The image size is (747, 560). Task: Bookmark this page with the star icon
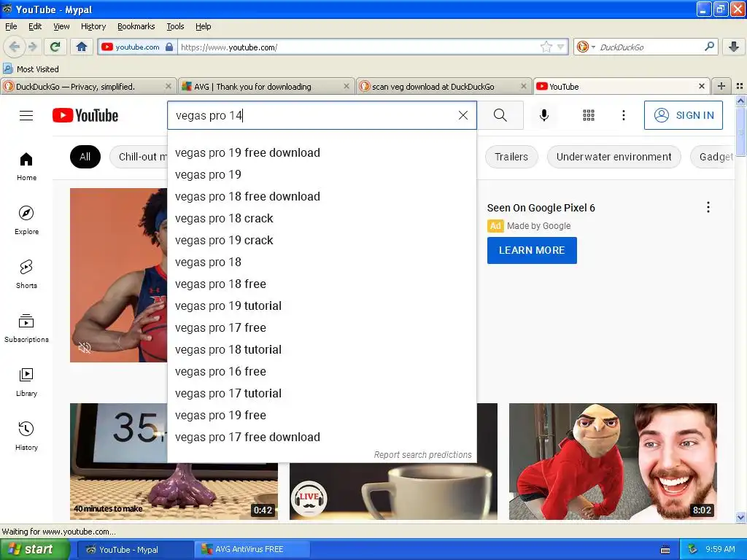(546, 47)
